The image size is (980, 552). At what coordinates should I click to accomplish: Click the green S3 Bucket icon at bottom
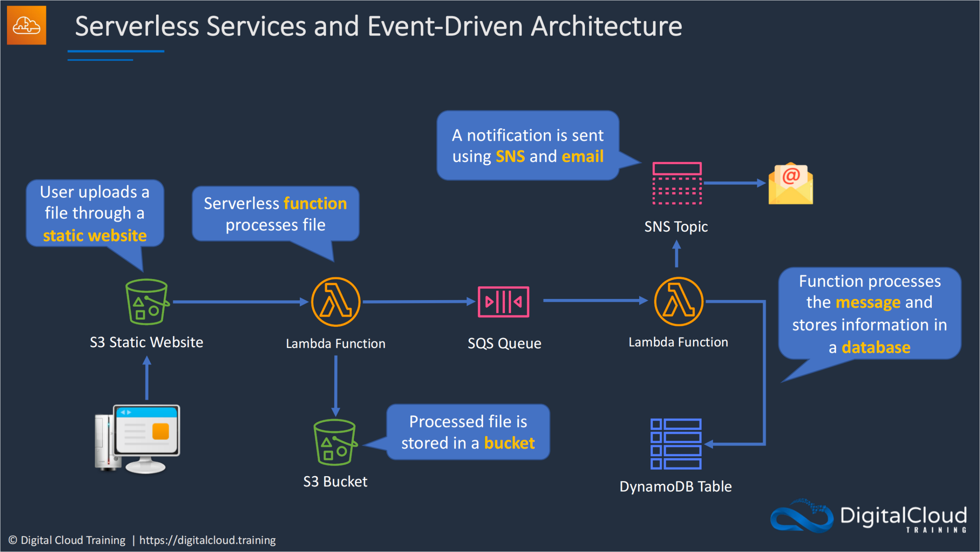335,442
